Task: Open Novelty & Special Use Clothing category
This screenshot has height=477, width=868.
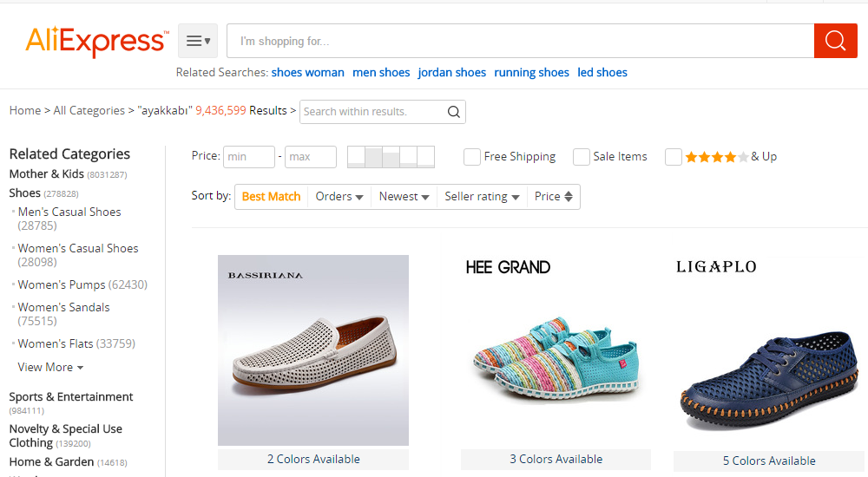Action: point(66,435)
